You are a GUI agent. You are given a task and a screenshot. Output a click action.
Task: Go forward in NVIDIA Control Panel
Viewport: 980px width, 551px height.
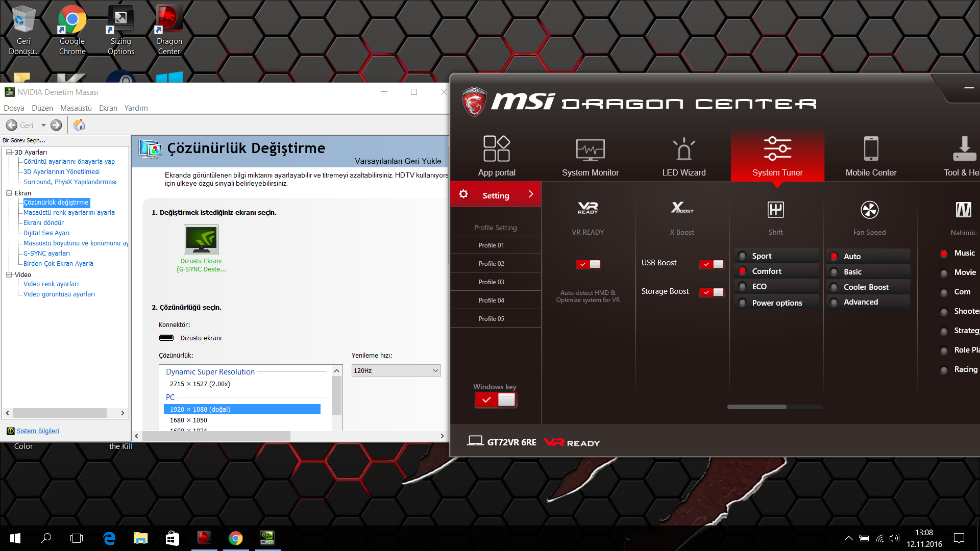56,125
